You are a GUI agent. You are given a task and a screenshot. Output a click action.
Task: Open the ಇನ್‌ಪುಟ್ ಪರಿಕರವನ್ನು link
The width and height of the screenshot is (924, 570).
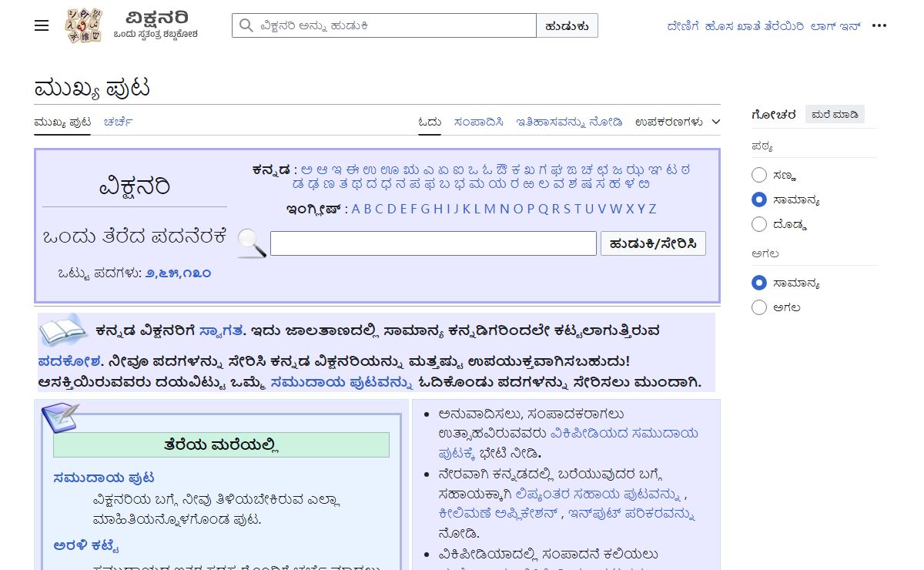tap(631, 513)
